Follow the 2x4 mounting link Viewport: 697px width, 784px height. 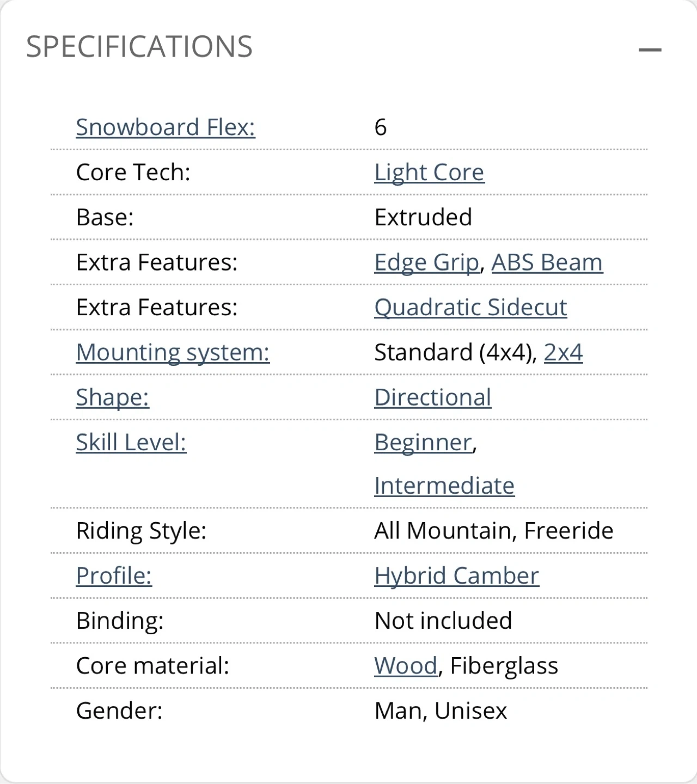563,352
